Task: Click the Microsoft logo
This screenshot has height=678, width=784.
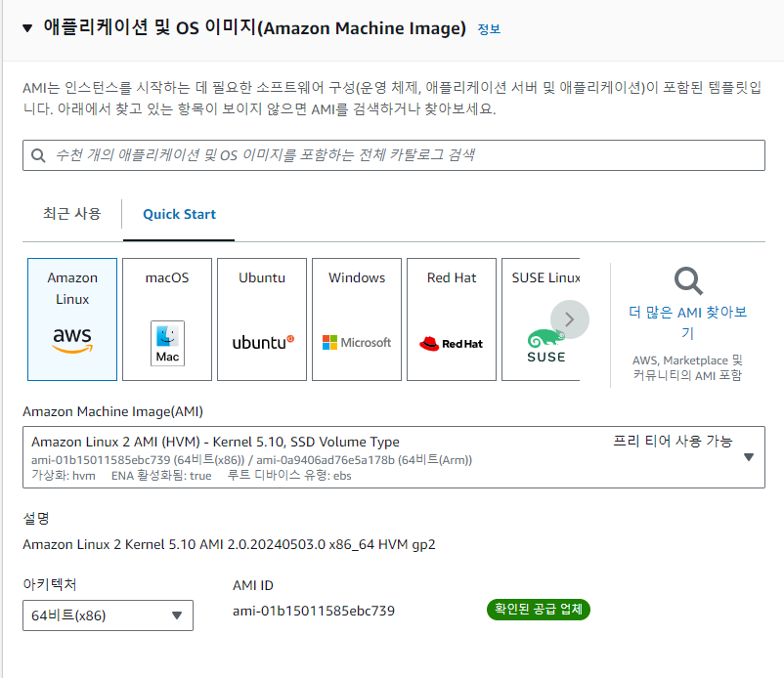Action: click(357, 343)
